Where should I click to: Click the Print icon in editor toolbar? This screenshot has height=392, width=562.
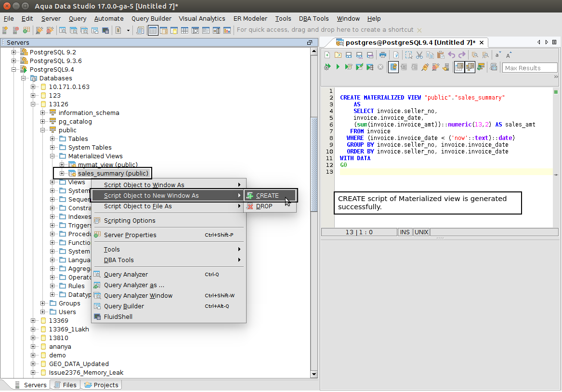[382, 55]
